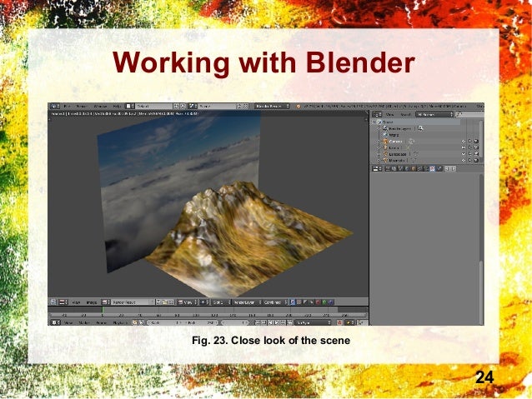Viewport: 532px width, 399px height.
Task: Click the outliner search field
Action: 470,114
